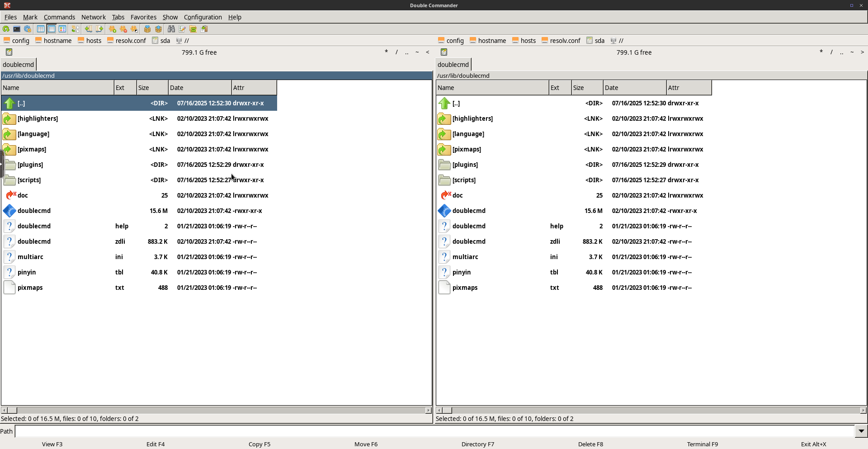Select multiarc ini row in right panel

[x=574, y=257]
